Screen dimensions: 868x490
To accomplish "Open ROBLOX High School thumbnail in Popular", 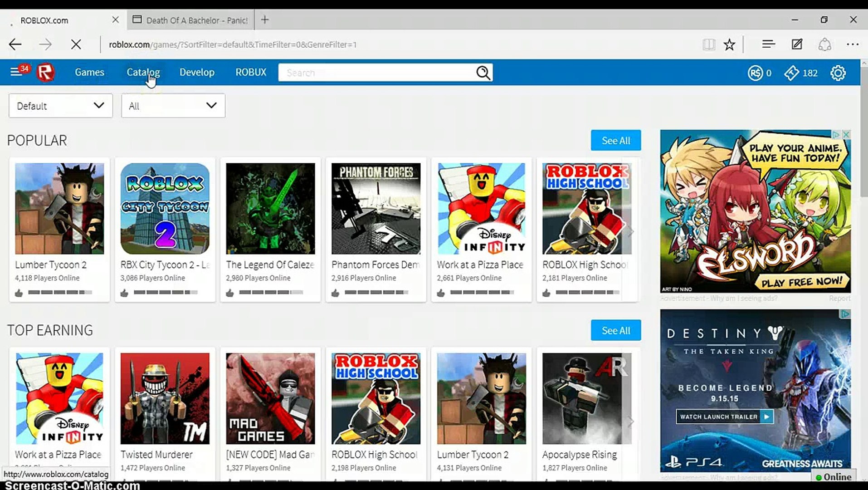I will (x=587, y=209).
